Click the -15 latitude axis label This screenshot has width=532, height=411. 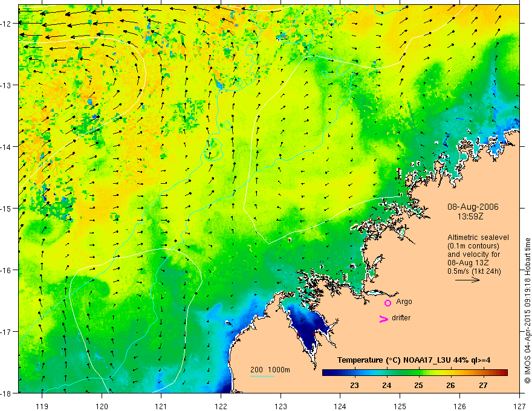(7, 209)
